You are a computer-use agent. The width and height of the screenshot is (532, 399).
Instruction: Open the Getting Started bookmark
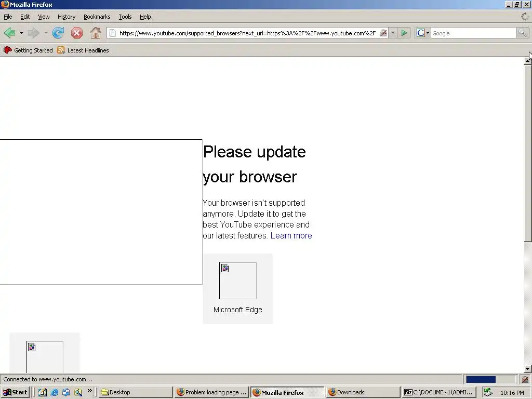pyautogui.click(x=28, y=50)
